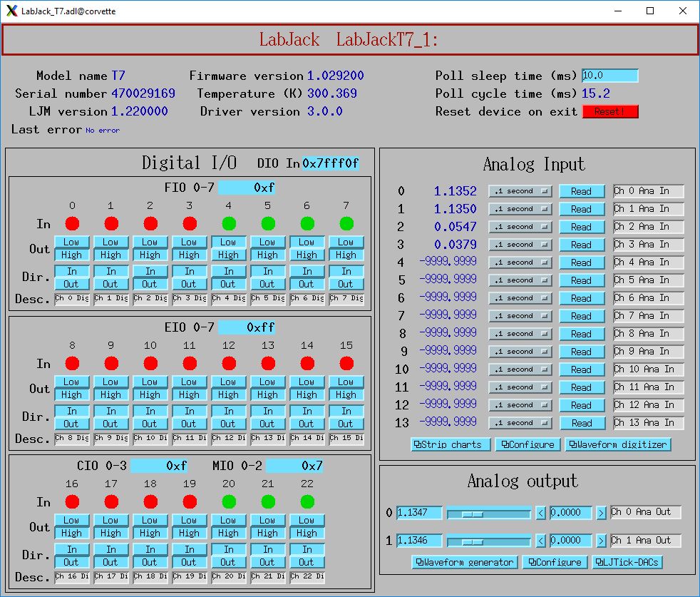The height and width of the screenshot is (597, 700).
Task: Click the FIO 0-7 value 0xf
Action: (x=247, y=188)
